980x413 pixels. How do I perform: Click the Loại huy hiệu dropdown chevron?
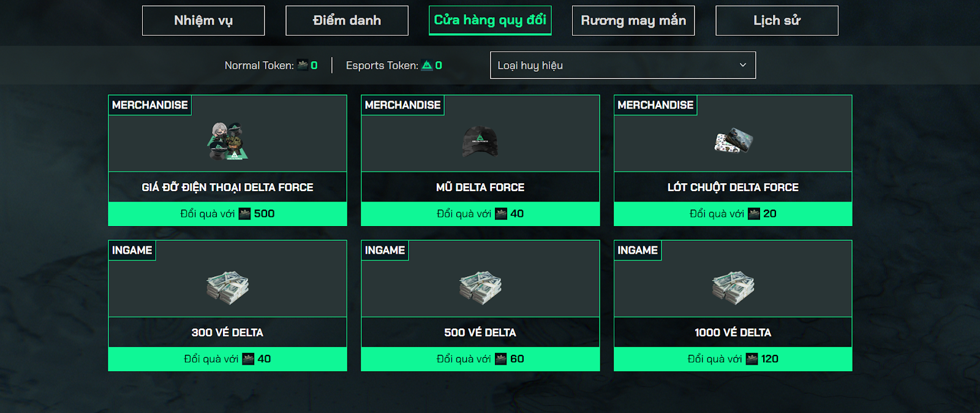click(x=743, y=65)
